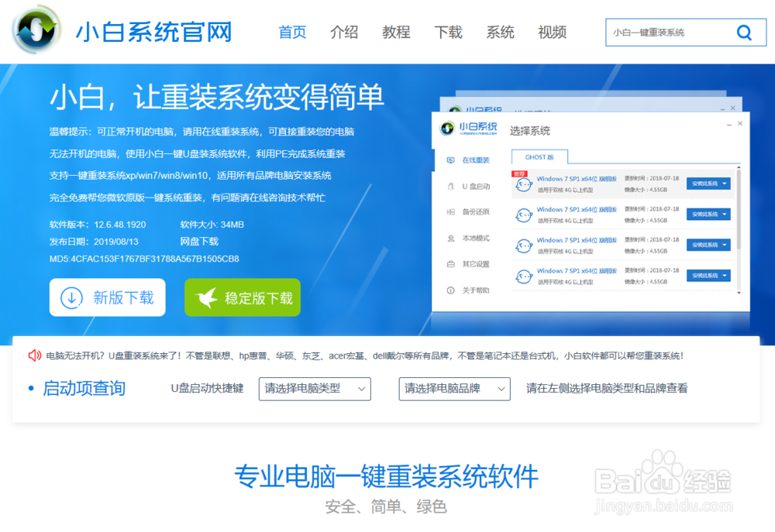775x532 pixels.
Task: Click the 电脑无法开机 notice text
Action: coord(365,355)
